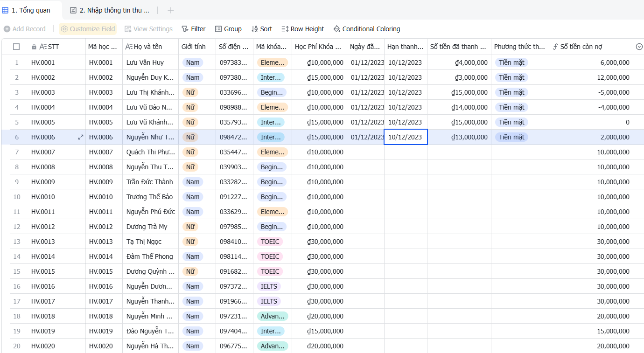Select phone cell '097383...' for Lưu Văn Huy
644x353 pixels.
point(235,62)
